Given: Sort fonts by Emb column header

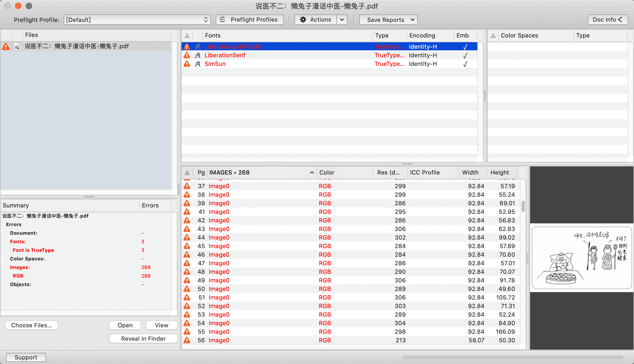Looking at the screenshot, I should (465, 36).
